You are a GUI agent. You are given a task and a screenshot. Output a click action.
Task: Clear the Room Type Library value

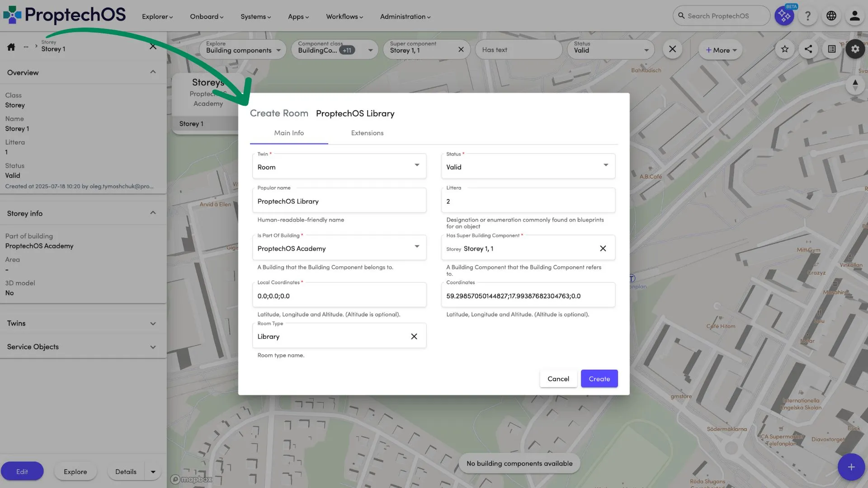pyautogui.click(x=414, y=336)
